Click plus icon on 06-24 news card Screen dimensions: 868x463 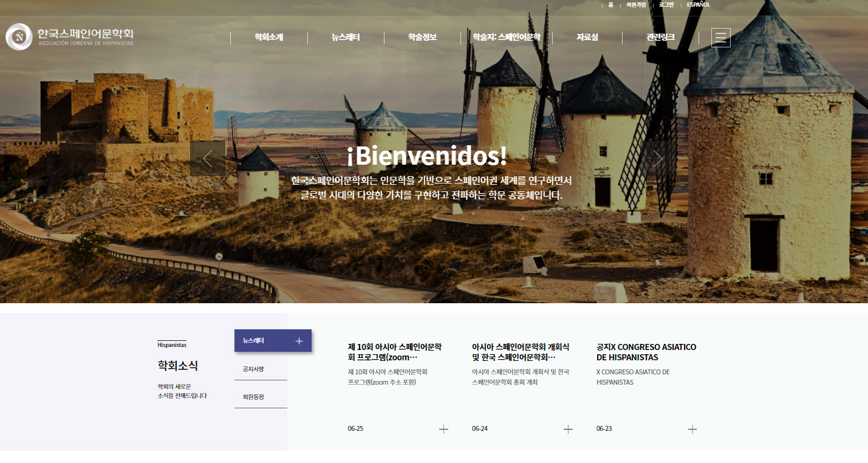tap(568, 429)
